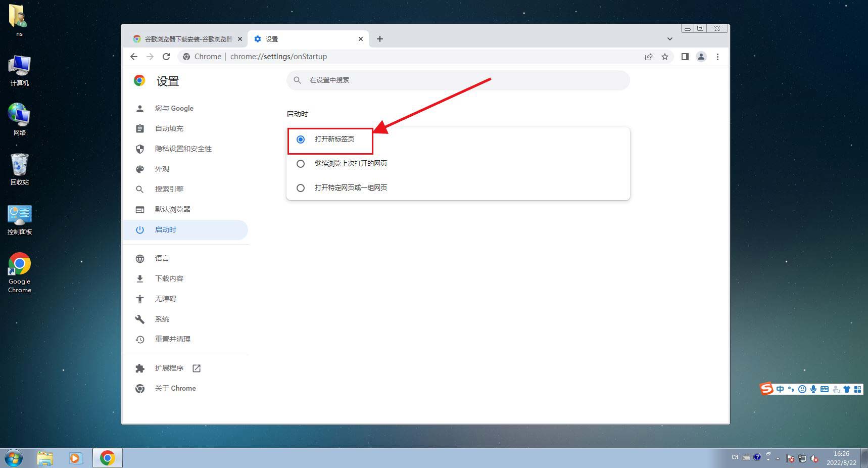
Task: Select the 计算机 desktop icon
Action: pyautogui.click(x=19, y=71)
